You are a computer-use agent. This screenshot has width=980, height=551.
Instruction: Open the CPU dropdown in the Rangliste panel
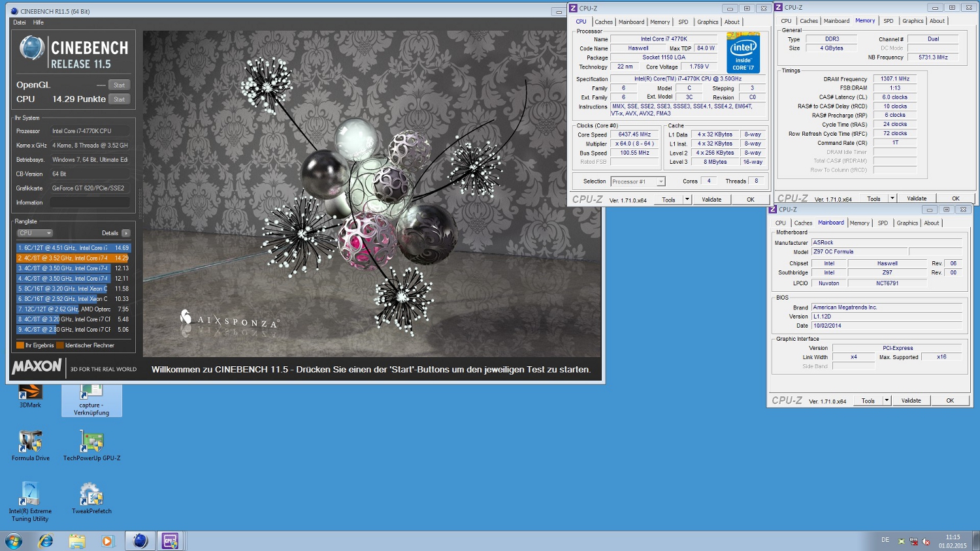35,233
